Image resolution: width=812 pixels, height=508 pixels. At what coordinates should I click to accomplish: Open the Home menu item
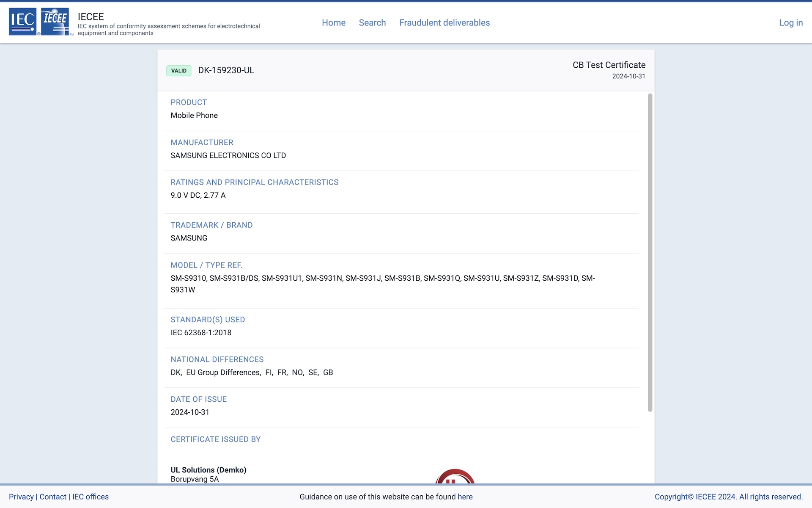pos(334,23)
